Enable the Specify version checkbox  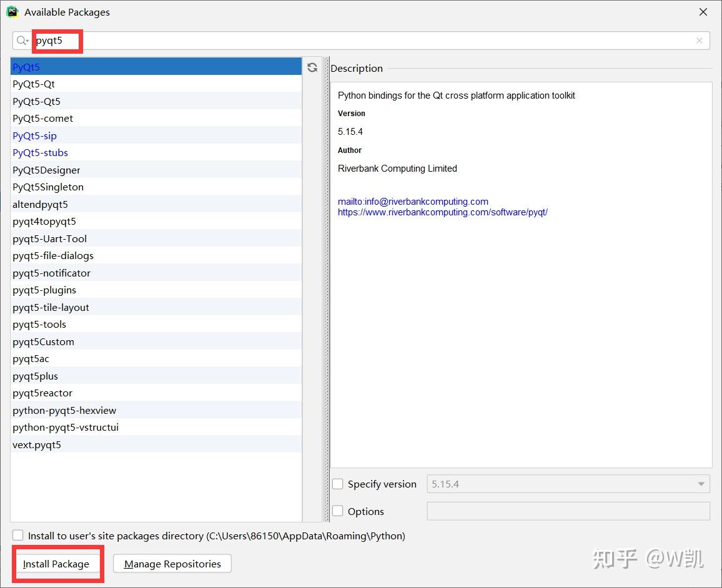pos(338,484)
